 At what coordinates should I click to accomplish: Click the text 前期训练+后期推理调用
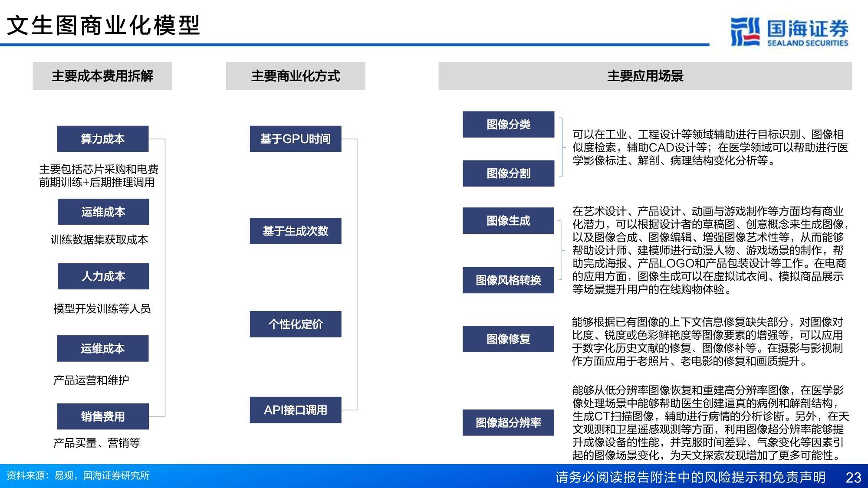tap(97, 182)
